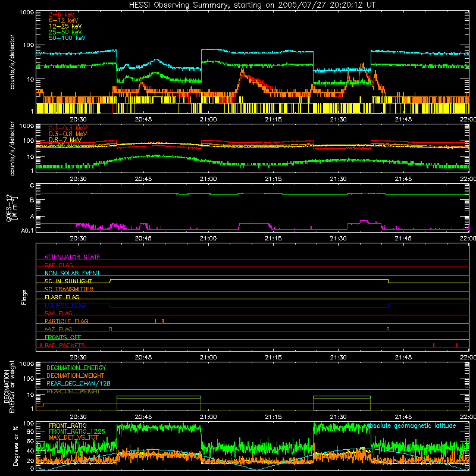476x476 pixels.
Task: Click the DECIMATION_ENERGY legend label
Action: (x=76, y=368)
